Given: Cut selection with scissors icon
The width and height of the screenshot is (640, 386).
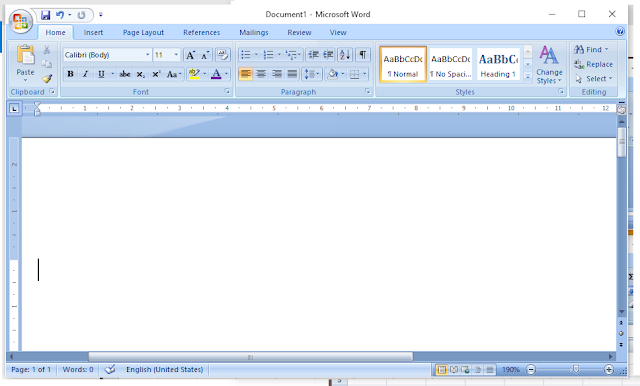Looking at the screenshot, I should point(47,50).
